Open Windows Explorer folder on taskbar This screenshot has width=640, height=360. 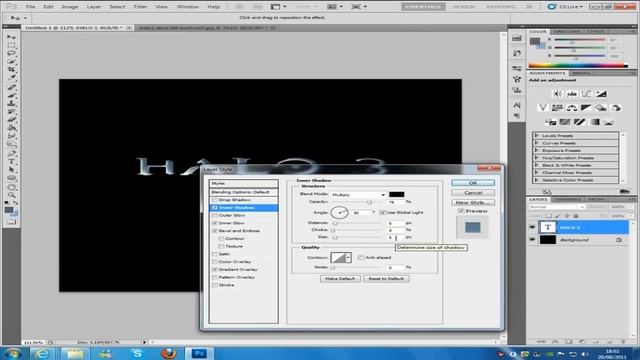pos(74,353)
